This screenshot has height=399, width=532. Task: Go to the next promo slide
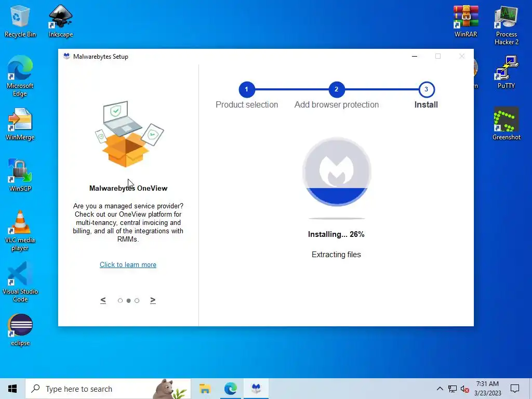[153, 300]
